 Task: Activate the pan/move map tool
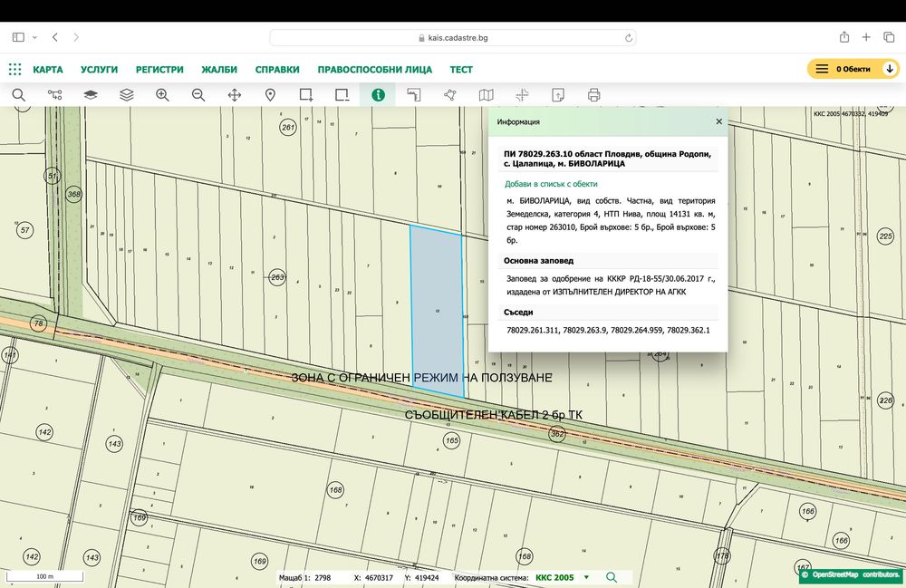pyautogui.click(x=234, y=94)
